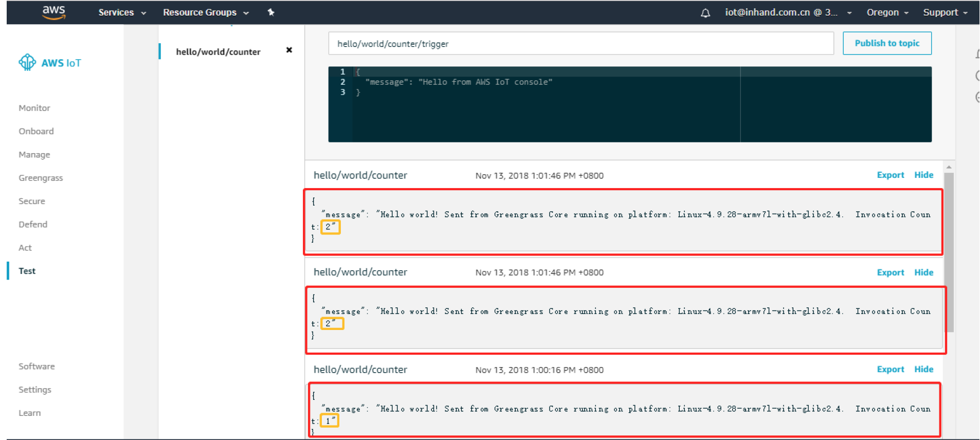This screenshot has height=440, width=980.
Task: Click the Publish to topic button
Action: pyautogui.click(x=887, y=43)
